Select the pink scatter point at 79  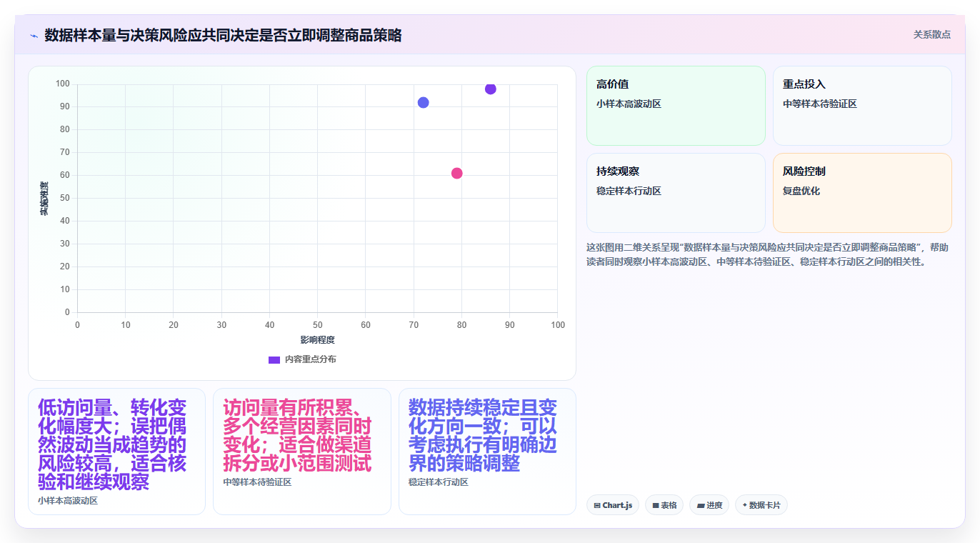[456, 173]
